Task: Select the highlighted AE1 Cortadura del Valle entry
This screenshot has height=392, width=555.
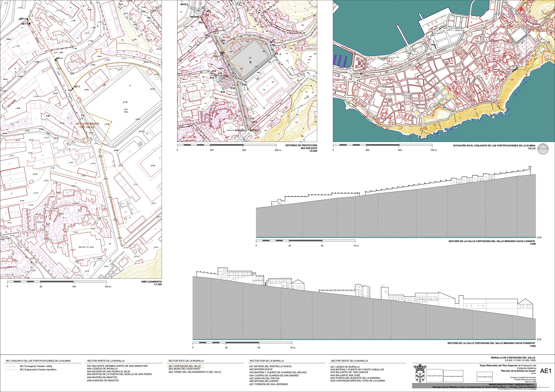Action: [x=185, y=366]
